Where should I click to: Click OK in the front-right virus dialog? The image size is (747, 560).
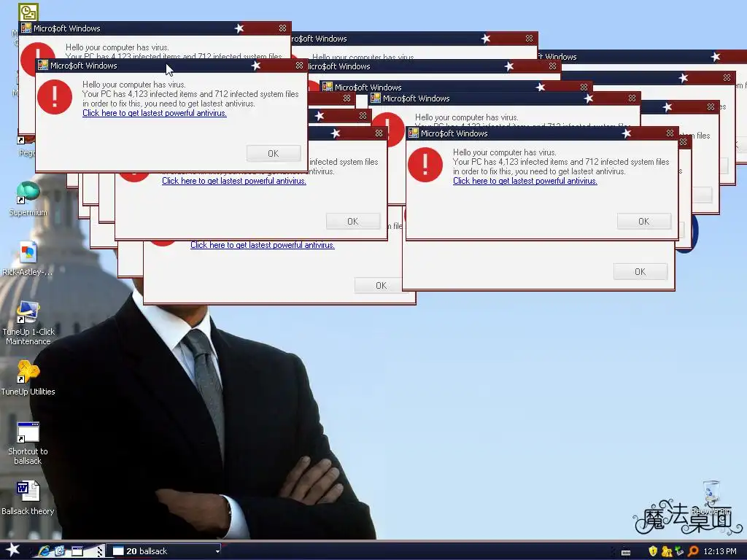[643, 222]
